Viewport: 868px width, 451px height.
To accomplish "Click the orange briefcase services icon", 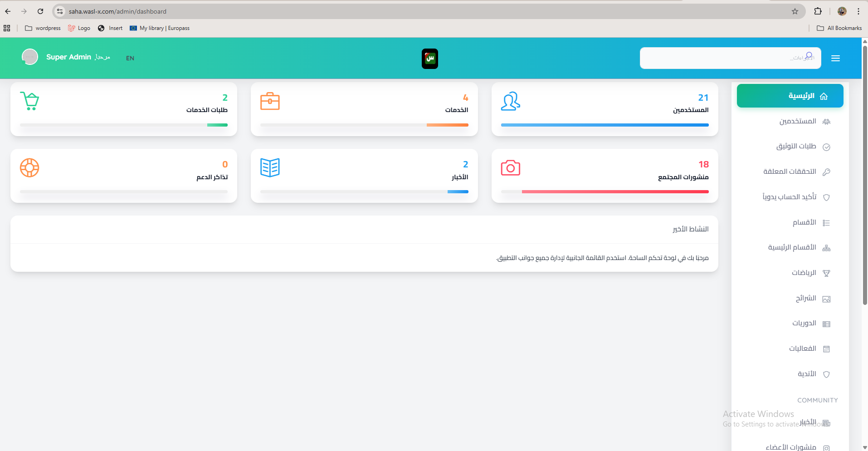I will point(270,101).
